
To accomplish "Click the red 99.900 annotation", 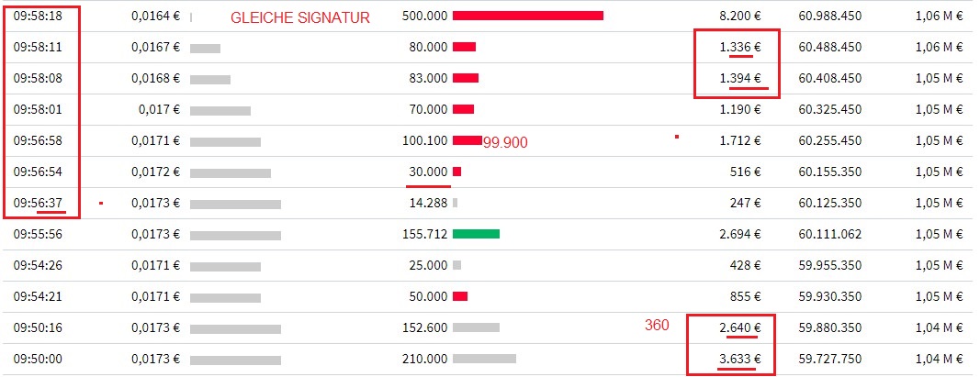I will (x=506, y=143).
